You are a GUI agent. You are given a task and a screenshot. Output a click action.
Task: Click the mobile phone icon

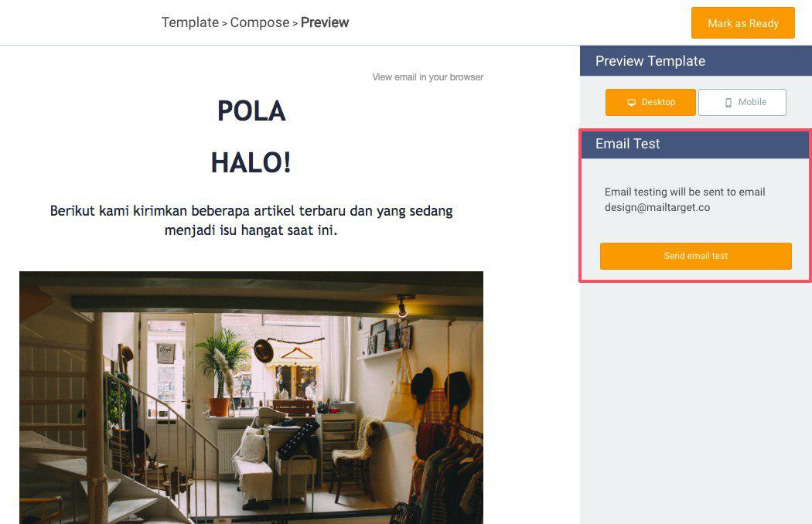(x=728, y=103)
